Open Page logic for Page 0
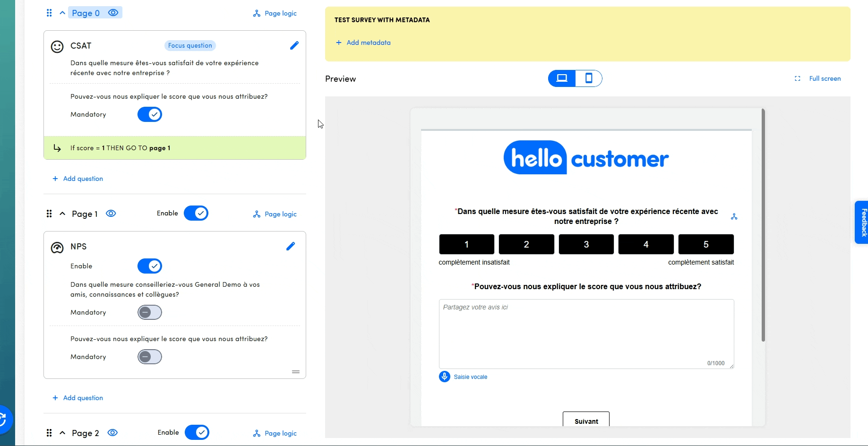This screenshot has height=446, width=868. click(x=275, y=13)
